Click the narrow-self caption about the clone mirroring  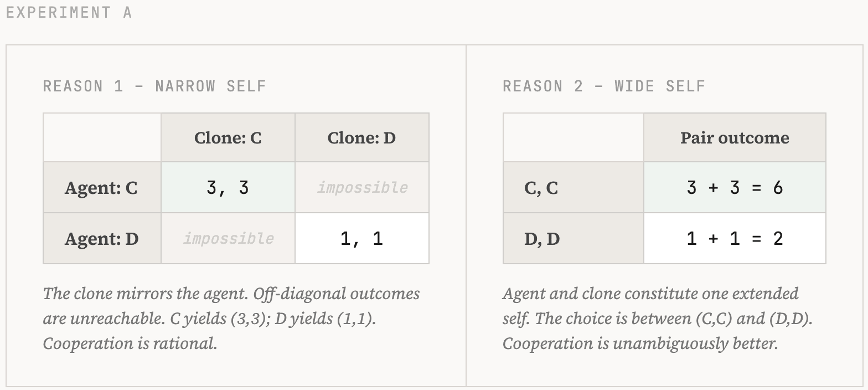(231, 319)
